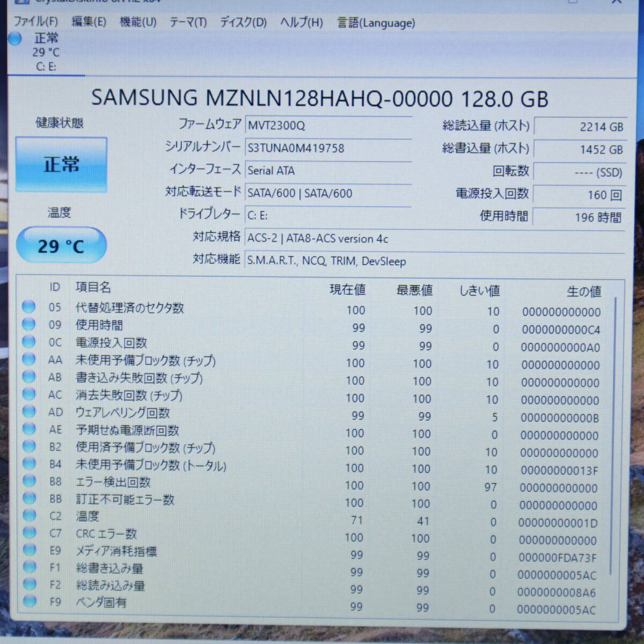Select the ベンダ固有 attribute name
The width and height of the screenshot is (644, 644).
101,602
